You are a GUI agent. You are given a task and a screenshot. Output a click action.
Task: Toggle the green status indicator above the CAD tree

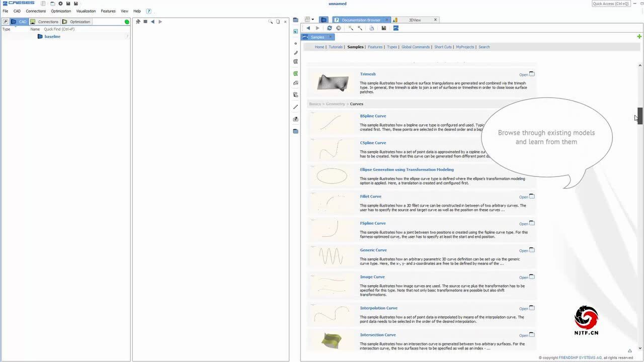tap(127, 22)
